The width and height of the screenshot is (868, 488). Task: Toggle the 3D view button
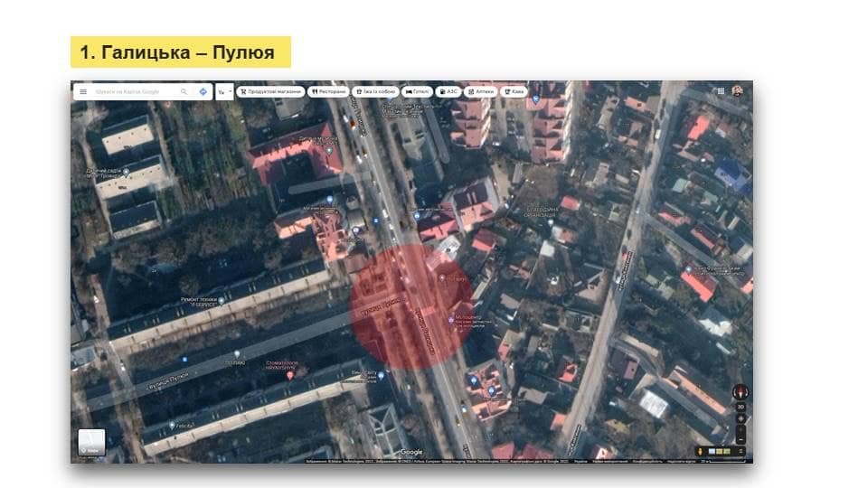click(741, 407)
